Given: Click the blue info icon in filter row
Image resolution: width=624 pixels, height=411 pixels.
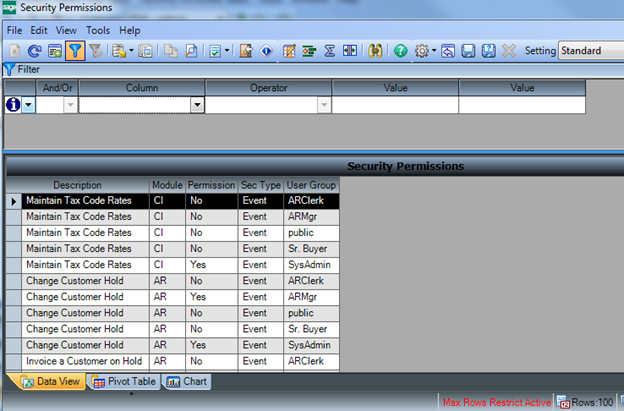Looking at the screenshot, I should coord(13,105).
